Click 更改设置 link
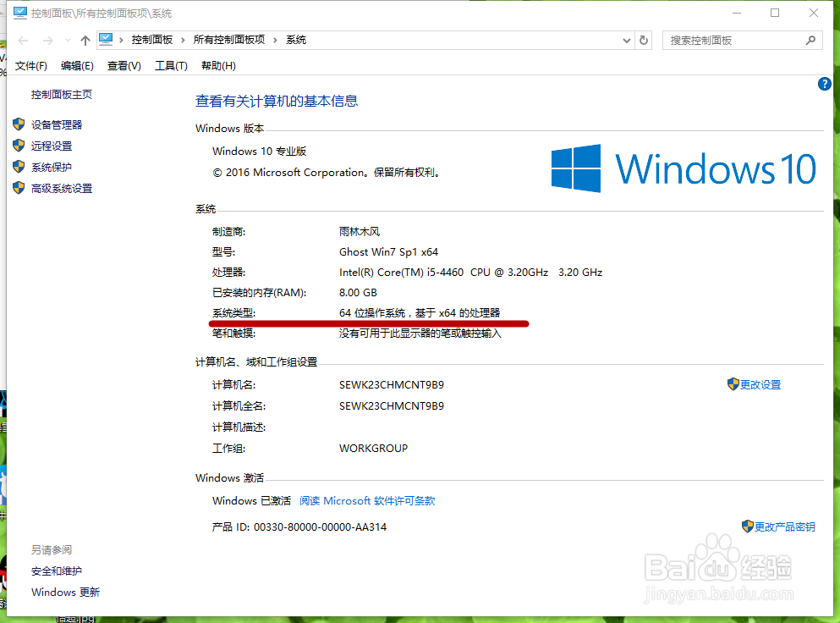840x623 pixels. click(760, 385)
